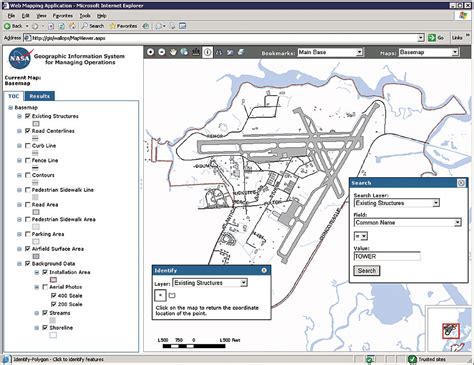Click the Value input field containing TOWER
This screenshot has width=474, height=365.
pos(387,256)
